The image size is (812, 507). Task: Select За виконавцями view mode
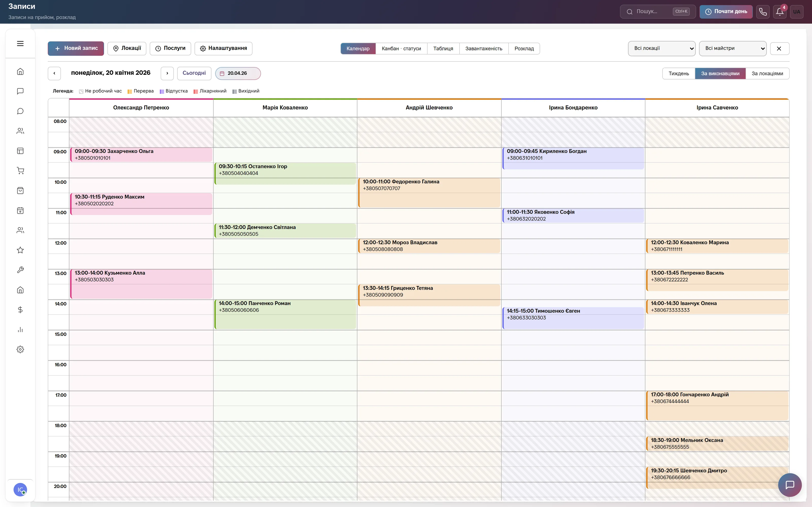(720, 74)
